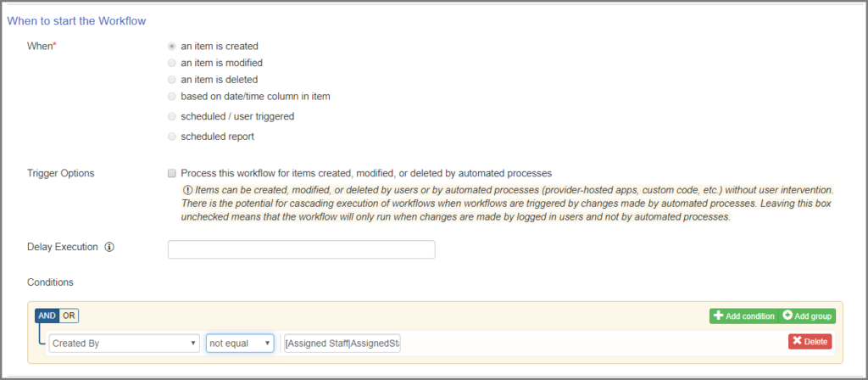This screenshot has width=868, height=380.
Task: Choose 'an item is deleted' trigger
Action: tap(172, 79)
